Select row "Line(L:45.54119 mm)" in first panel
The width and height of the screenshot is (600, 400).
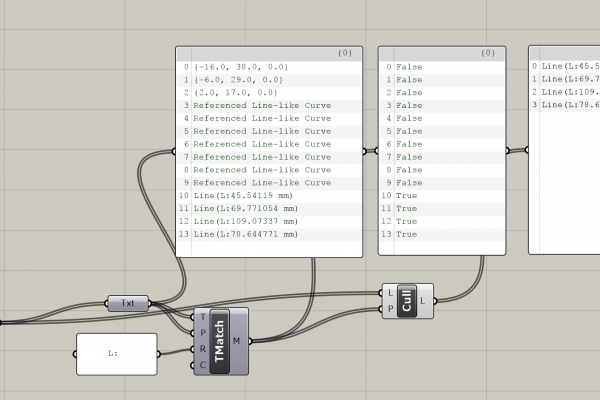[269, 196]
